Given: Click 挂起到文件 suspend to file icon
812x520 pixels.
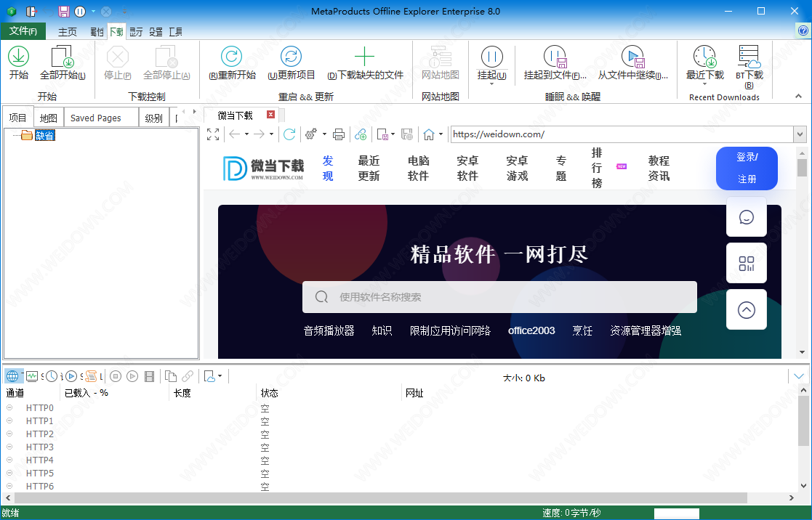Looking at the screenshot, I should (x=555, y=57).
